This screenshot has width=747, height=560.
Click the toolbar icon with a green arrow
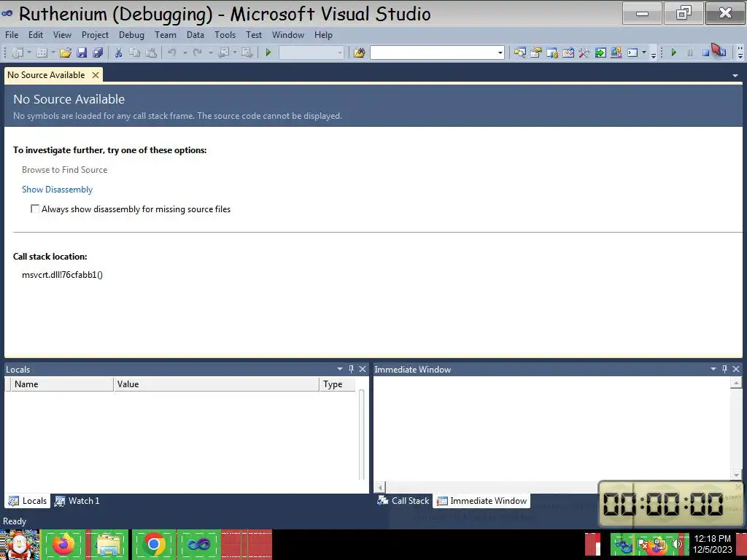coord(600,52)
